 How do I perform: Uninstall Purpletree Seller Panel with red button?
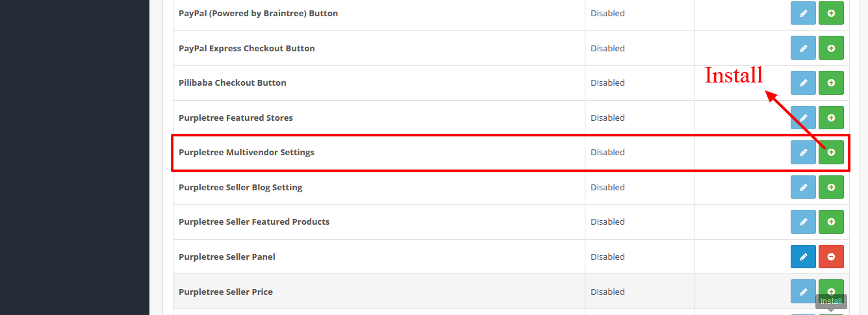click(831, 257)
